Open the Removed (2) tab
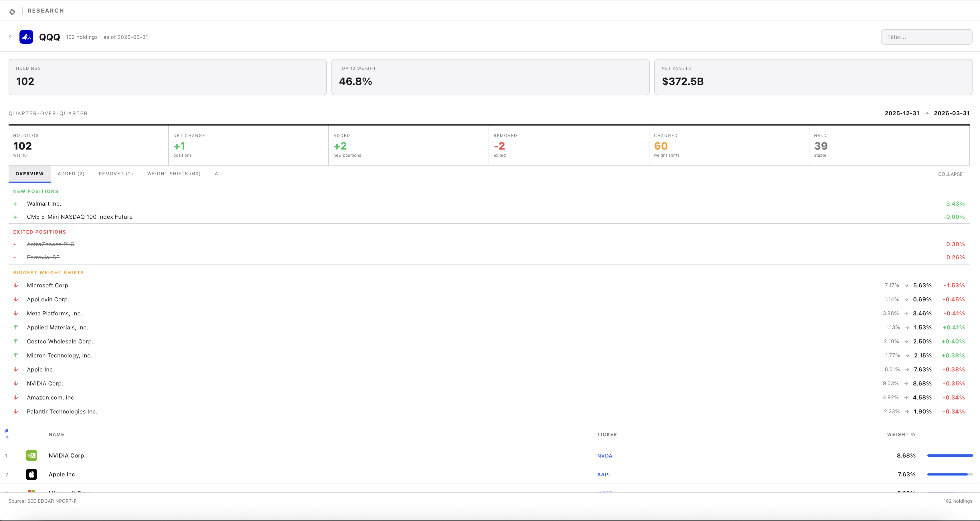This screenshot has height=521, width=980. pyautogui.click(x=116, y=174)
